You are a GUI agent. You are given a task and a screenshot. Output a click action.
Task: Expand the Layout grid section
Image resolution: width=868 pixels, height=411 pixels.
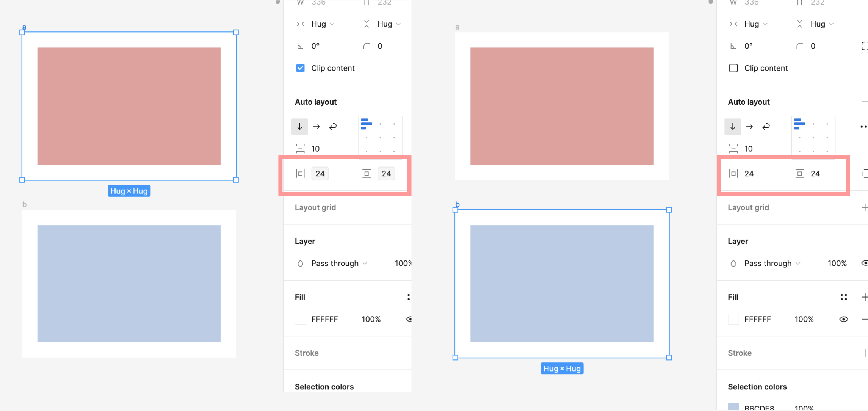coord(863,207)
